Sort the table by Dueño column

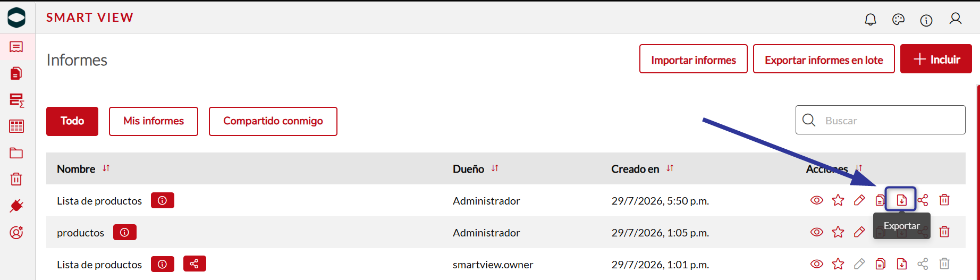495,168
